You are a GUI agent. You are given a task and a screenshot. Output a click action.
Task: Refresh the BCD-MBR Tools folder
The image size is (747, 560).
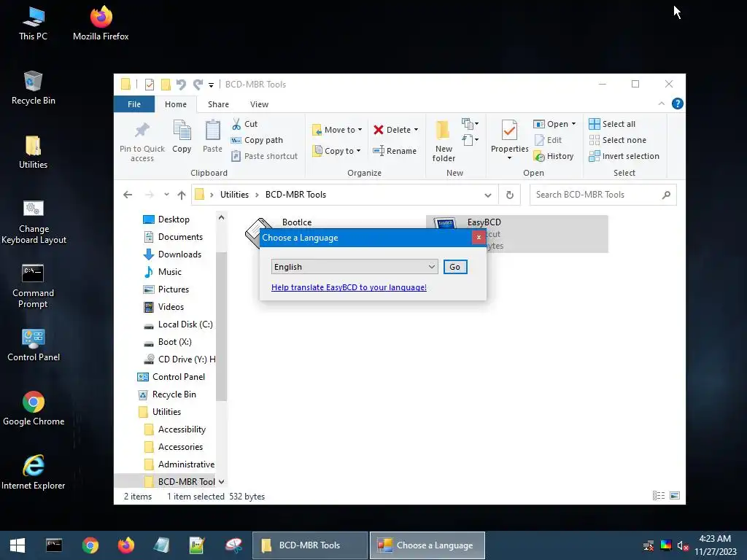(510, 195)
